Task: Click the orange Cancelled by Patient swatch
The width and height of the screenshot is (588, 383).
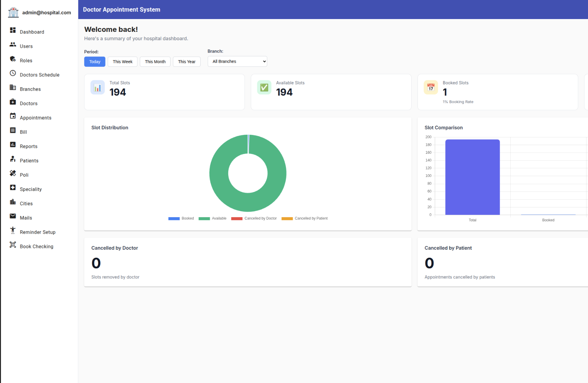Action: 287,219
